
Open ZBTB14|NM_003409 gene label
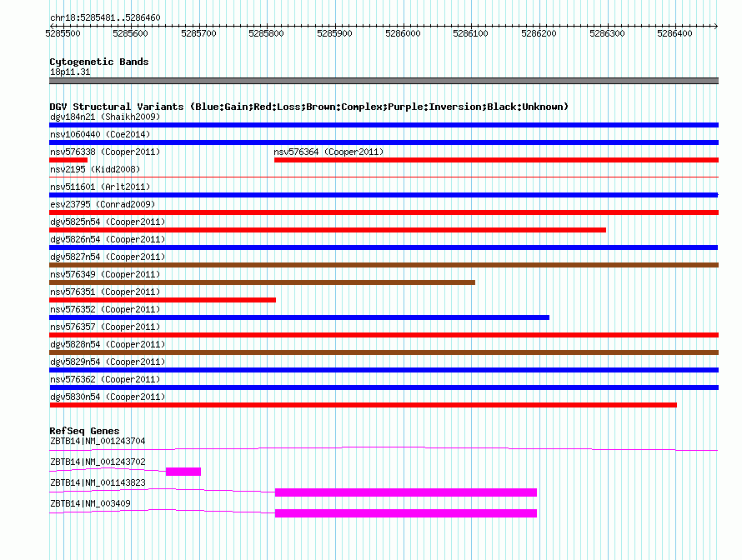click(90, 503)
